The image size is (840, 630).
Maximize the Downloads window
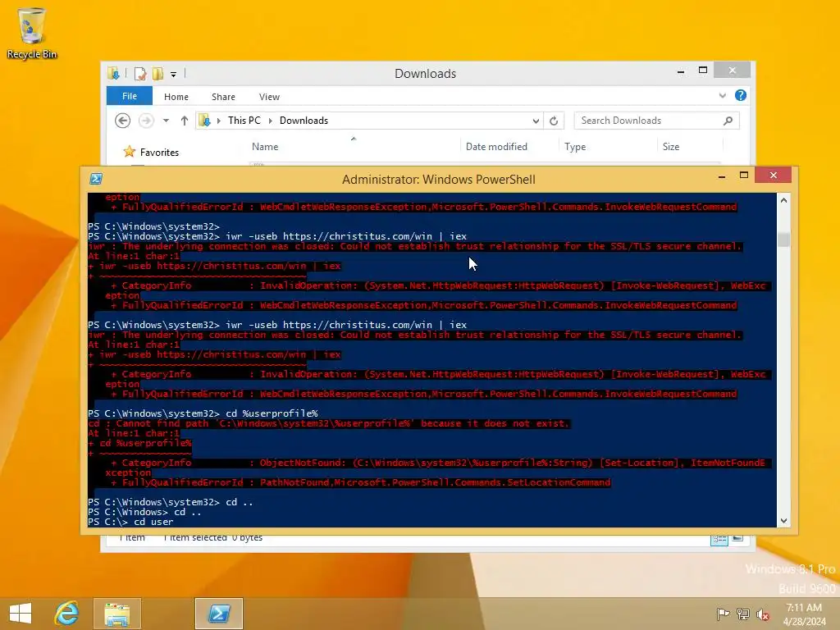click(703, 71)
